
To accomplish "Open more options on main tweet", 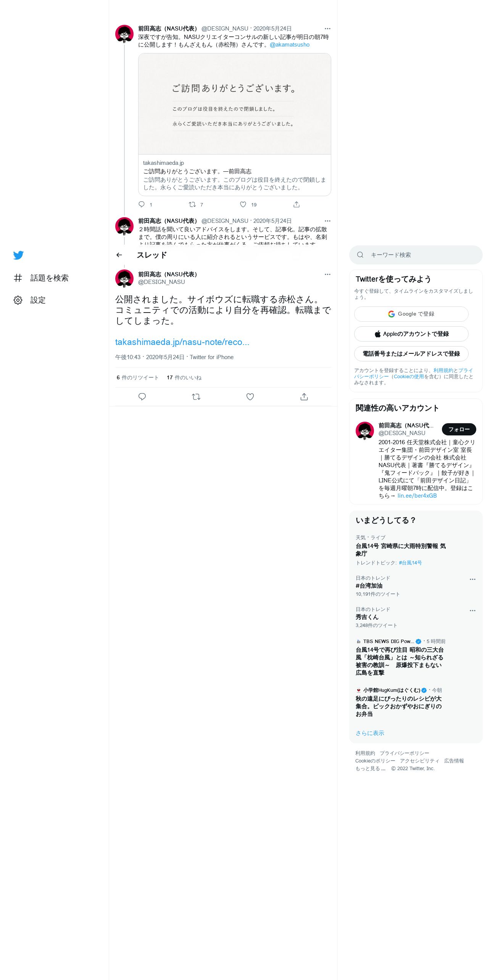I will tap(327, 274).
